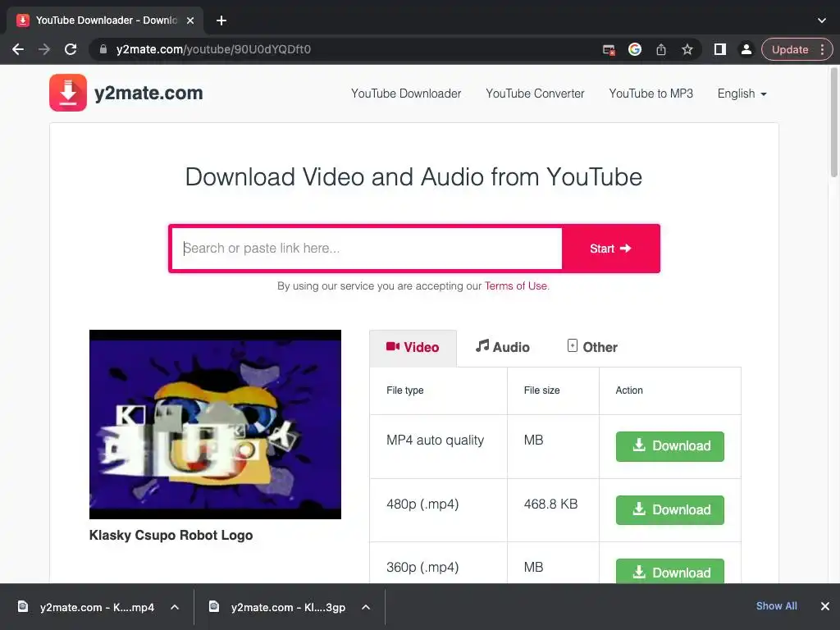840x630 pixels.
Task: Open the Google extension icon in address bar
Action: pyautogui.click(x=635, y=49)
